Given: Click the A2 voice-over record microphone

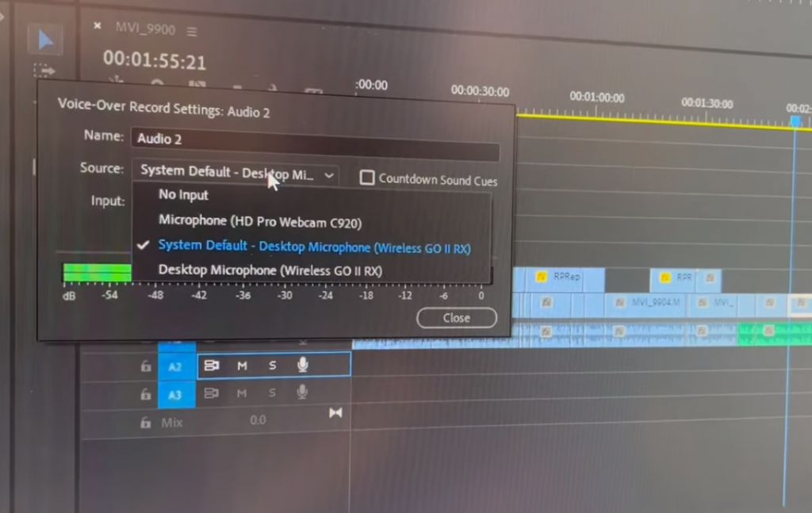Looking at the screenshot, I should pyautogui.click(x=302, y=365).
